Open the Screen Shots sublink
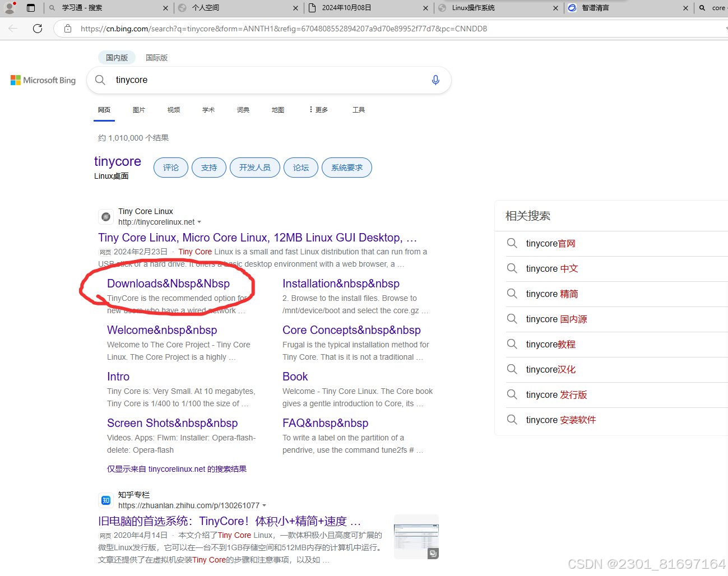Image resolution: width=728 pixels, height=576 pixels. point(173,423)
